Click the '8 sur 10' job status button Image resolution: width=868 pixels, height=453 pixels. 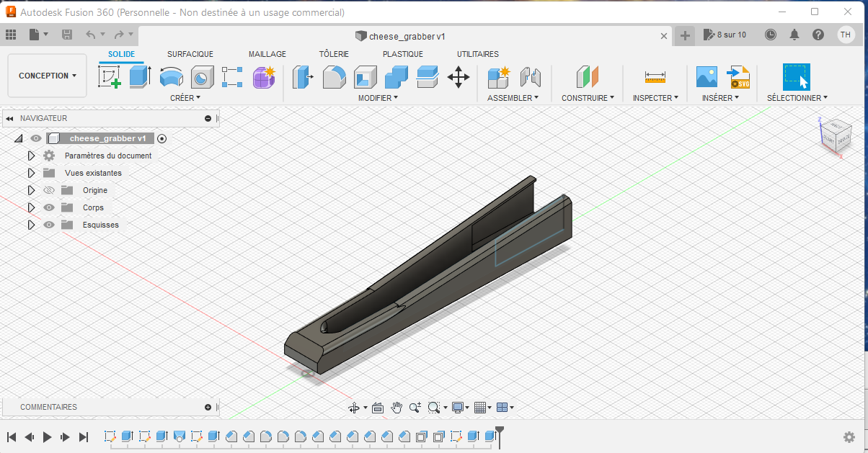pyautogui.click(x=725, y=35)
